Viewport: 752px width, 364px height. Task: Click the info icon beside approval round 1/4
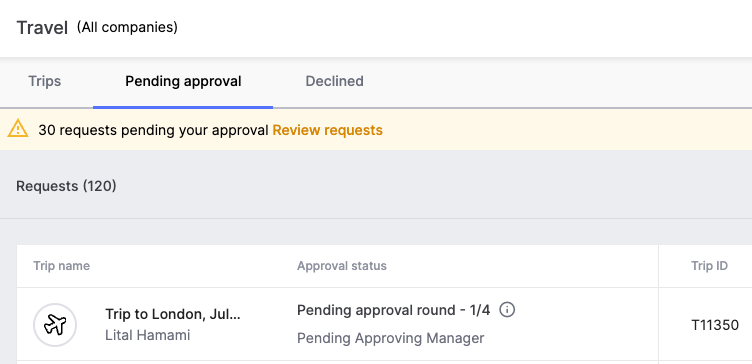pos(507,310)
